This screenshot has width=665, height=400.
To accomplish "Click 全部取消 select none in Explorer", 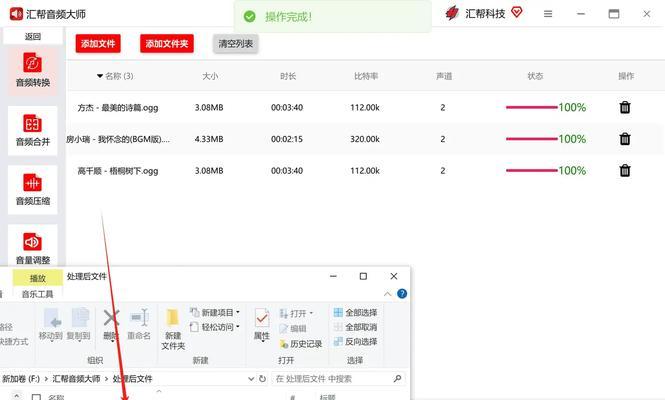I will click(x=355, y=327).
